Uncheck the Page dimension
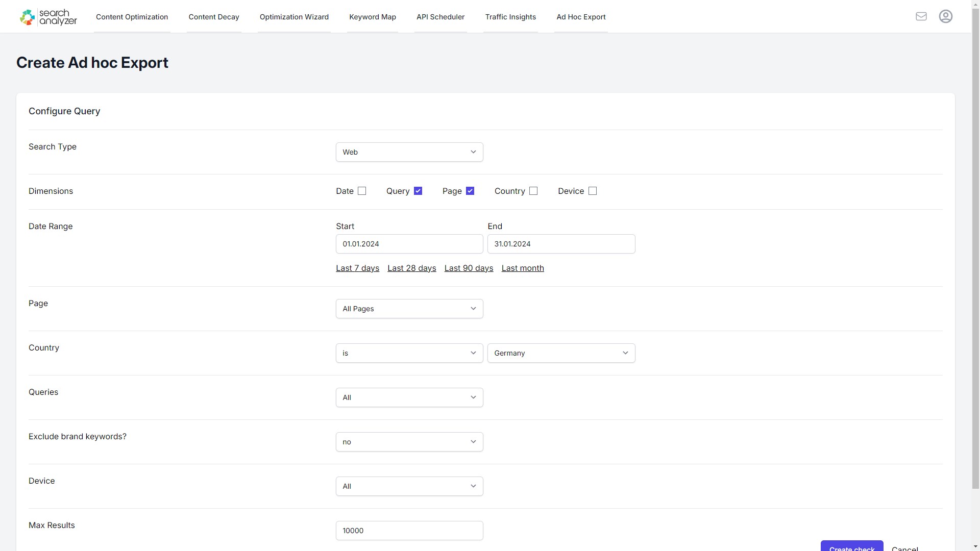This screenshot has height=551, width=980. (x=470, y=191)
